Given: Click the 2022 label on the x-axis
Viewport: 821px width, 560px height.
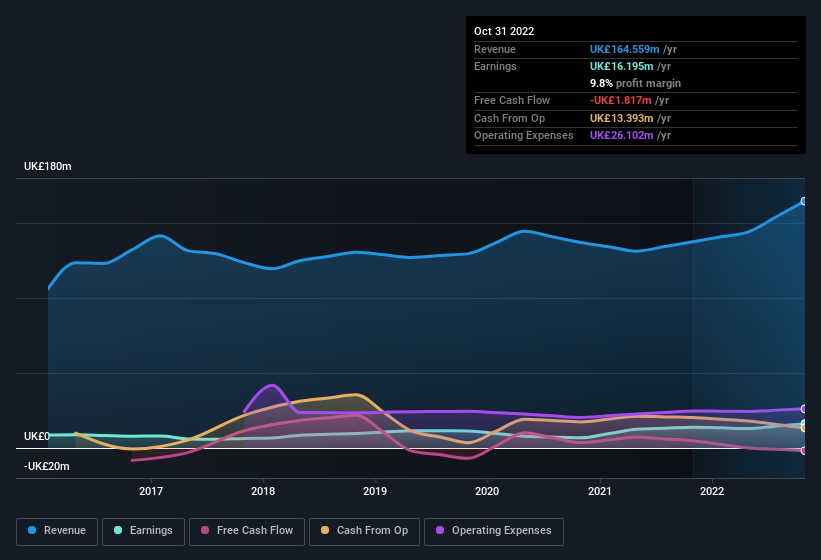Looking at the screenshot, I should [712, 491].
